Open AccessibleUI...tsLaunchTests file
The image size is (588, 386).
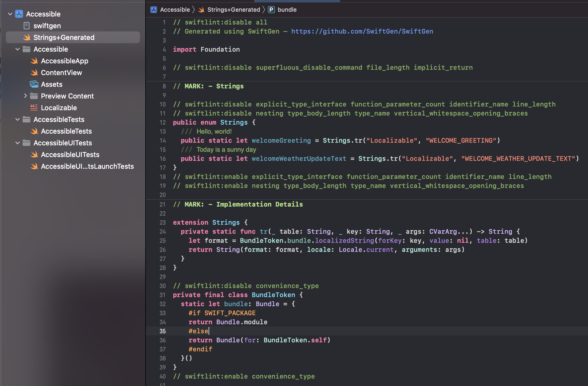(87, 166)
